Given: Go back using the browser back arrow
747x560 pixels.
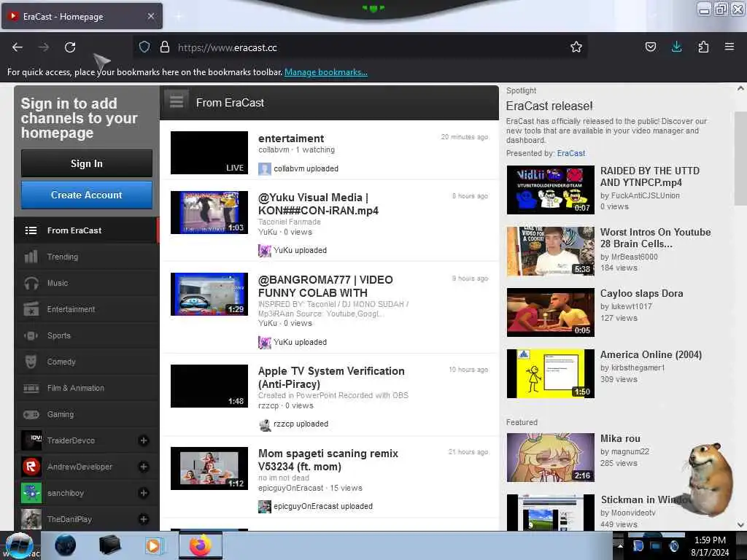Looking at the screenshot, I should pyautogui.click(x=18, y=47).
